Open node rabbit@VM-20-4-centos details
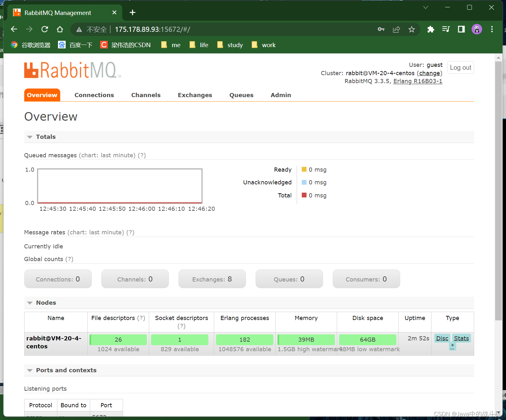 pos(54,342)
